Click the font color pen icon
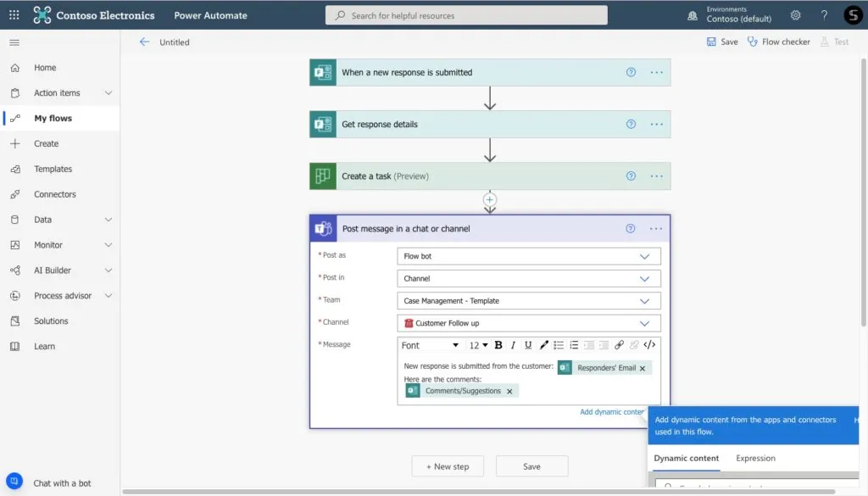 coord(543,345)
